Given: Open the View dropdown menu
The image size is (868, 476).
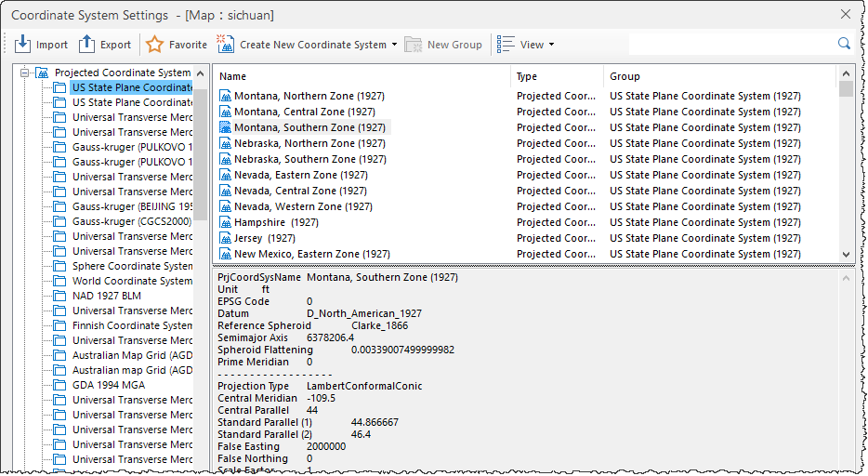Looking at the screenshot, I should point(526,45).
